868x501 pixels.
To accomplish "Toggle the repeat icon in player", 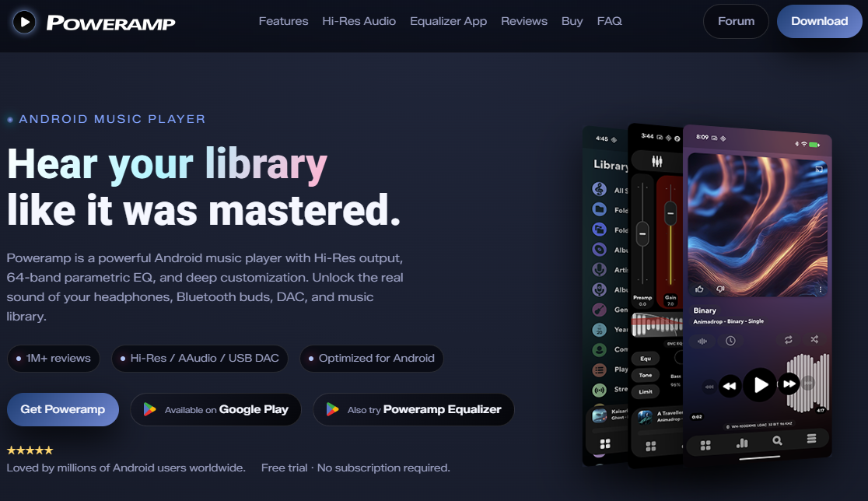I will tap(789, 339).
